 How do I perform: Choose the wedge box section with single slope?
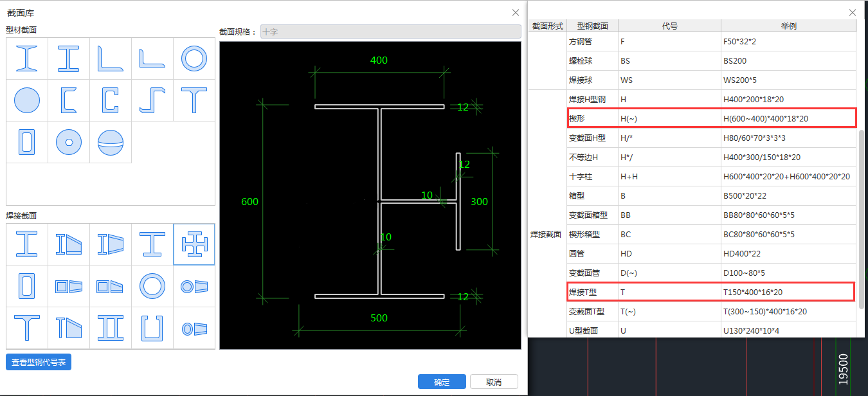[111, 286]
